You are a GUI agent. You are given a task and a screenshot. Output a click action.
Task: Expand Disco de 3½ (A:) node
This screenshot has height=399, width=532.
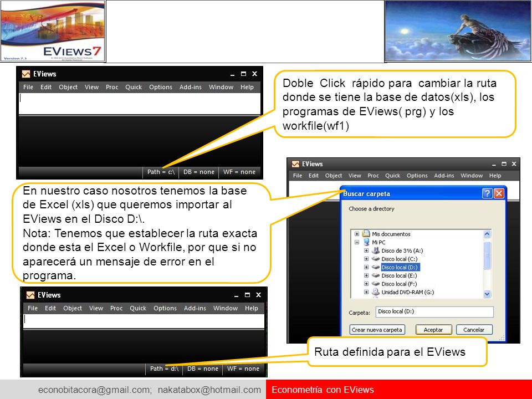(366, 250)
